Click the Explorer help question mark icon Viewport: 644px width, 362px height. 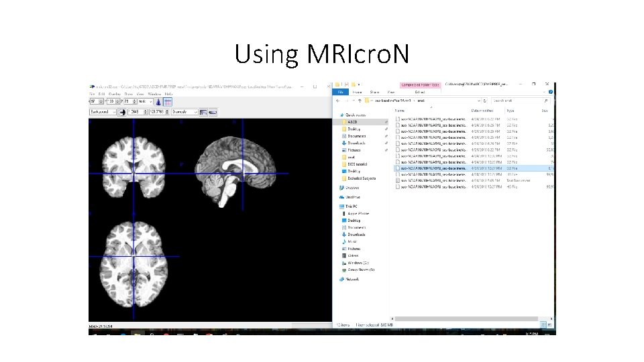click(x=550, y=92)
